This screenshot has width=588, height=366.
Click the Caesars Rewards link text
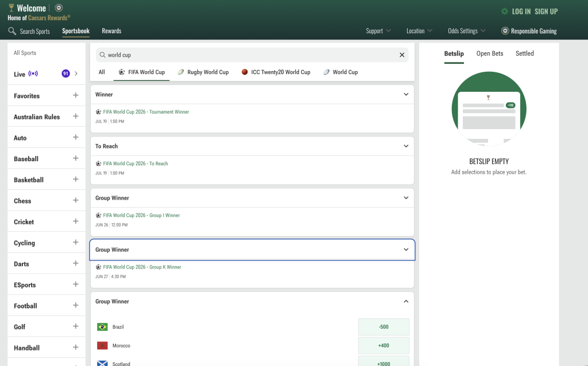(49, 18)
